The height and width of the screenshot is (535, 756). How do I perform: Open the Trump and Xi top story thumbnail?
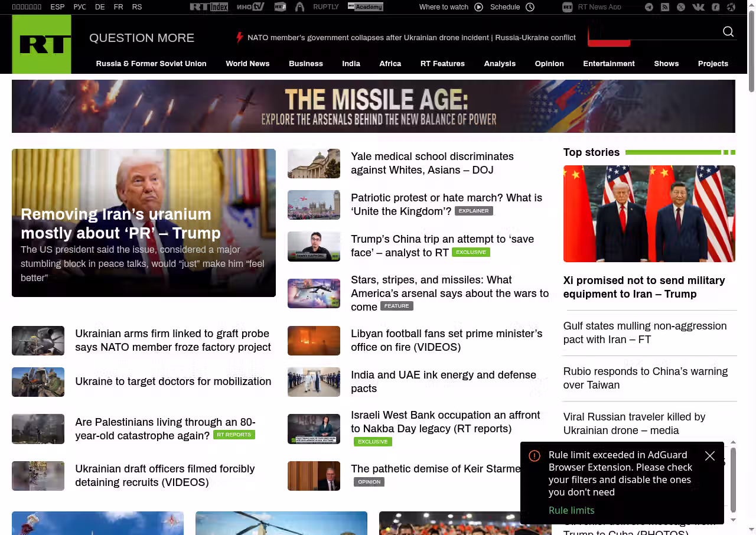(x=649, y=214)
